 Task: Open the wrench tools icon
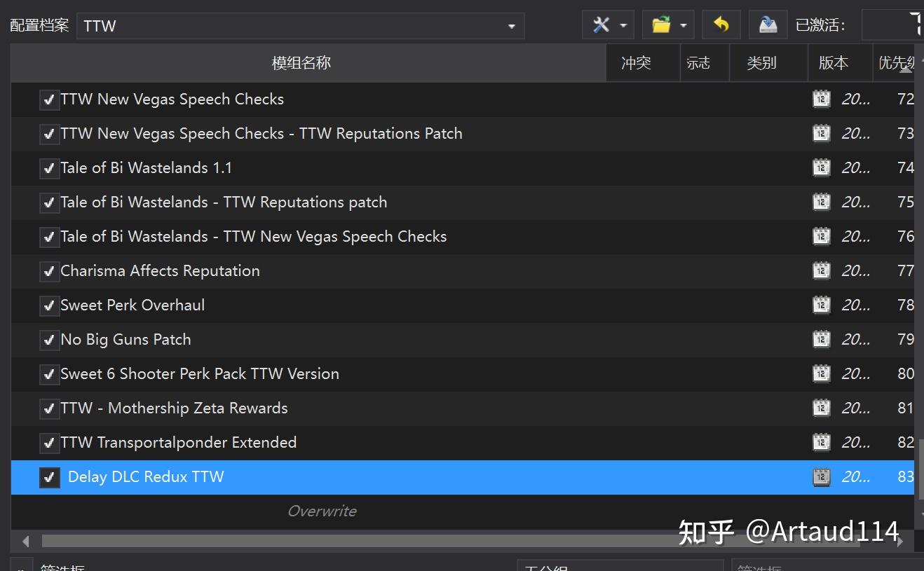(x=602, y=25)
